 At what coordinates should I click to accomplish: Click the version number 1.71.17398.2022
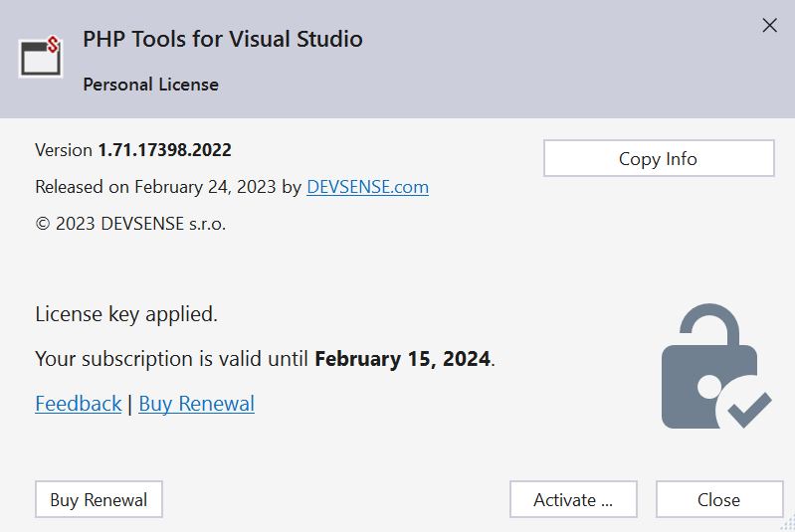[164, 150]
